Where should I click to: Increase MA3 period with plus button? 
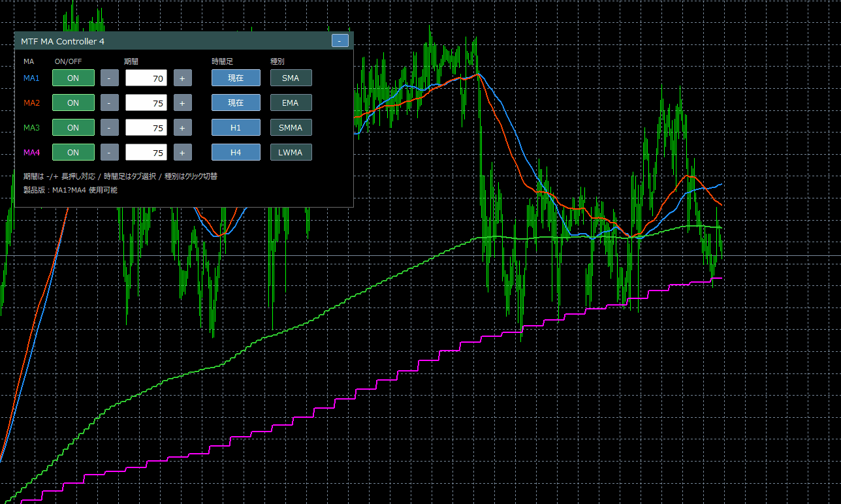(x=182, y=127)
